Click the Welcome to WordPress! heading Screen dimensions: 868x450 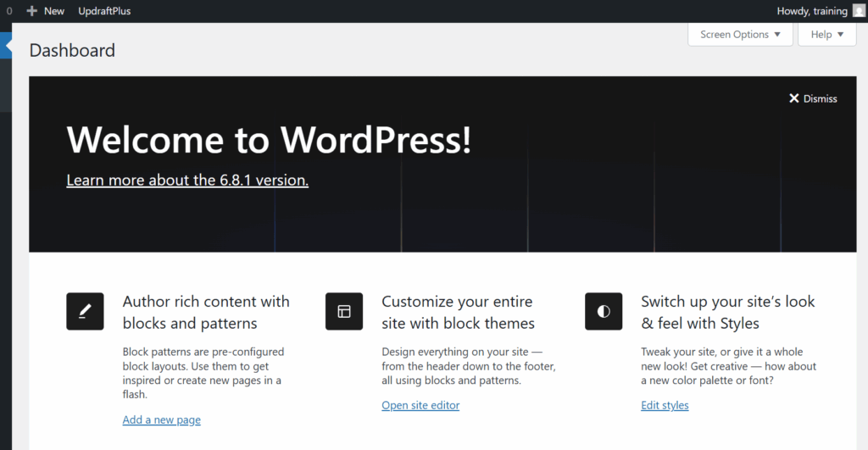269,140
